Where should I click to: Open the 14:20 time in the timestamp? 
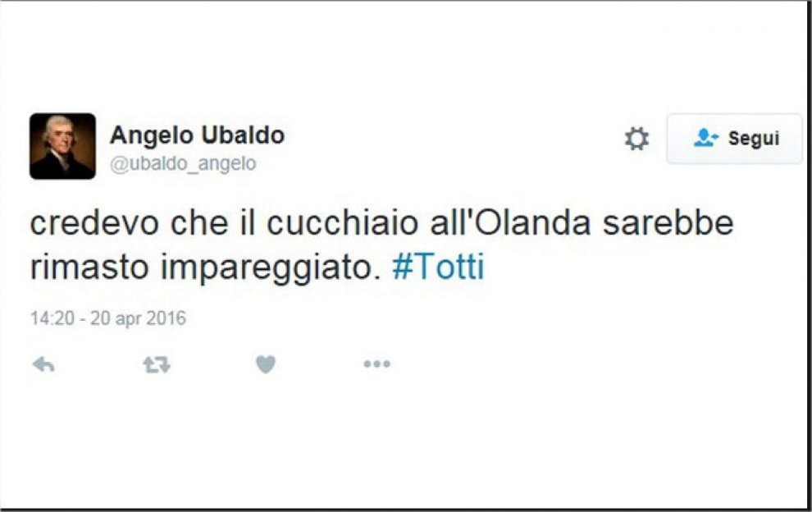tap(52, 318)
